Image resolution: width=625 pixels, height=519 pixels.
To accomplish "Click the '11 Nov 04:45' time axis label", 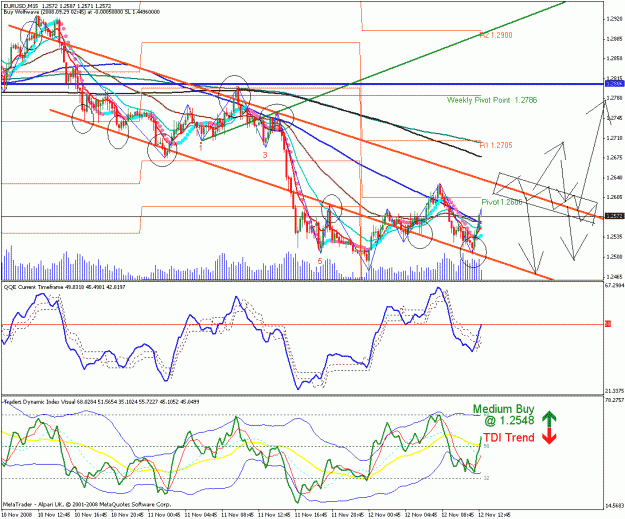I will 201,515.
